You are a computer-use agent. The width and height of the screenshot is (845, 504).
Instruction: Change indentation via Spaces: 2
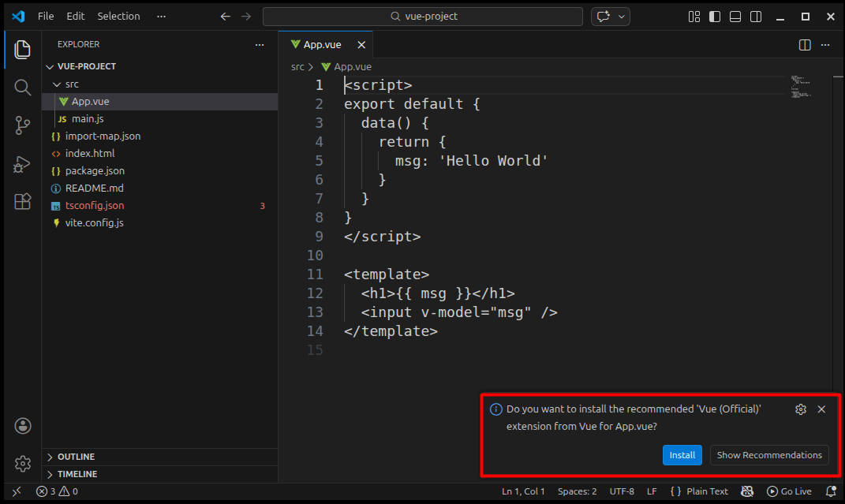click(x=578, y=491)
